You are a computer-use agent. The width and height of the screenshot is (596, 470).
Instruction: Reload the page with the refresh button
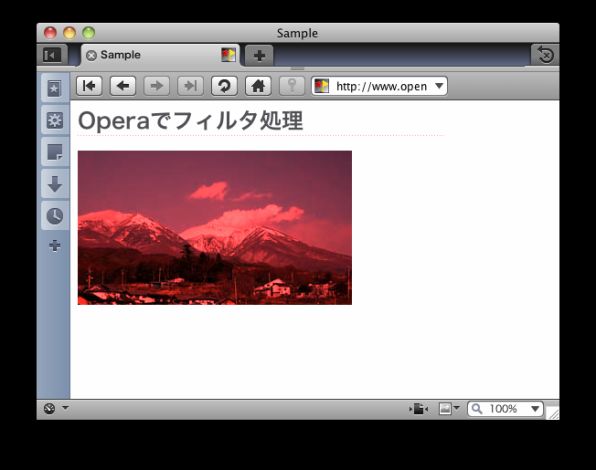click(224, 86)
